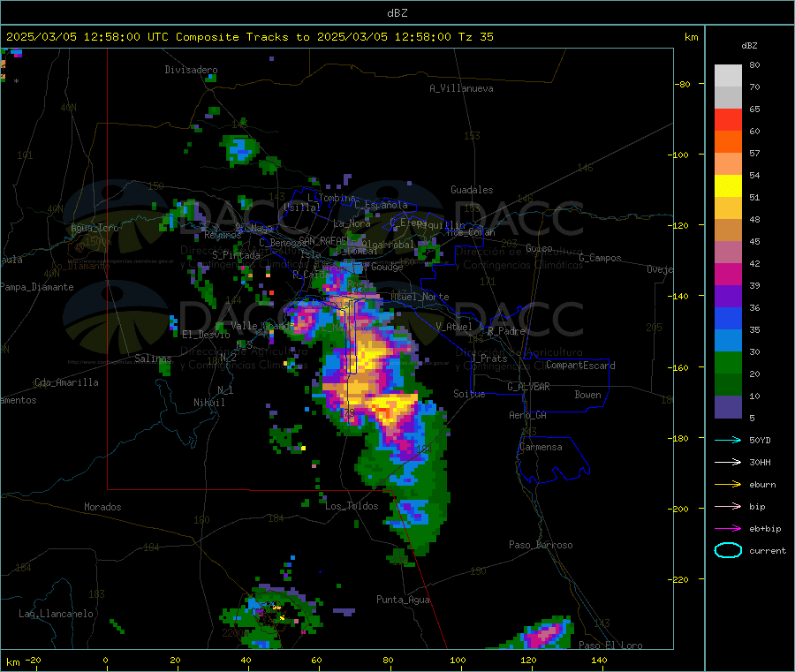Screen dimensions: 795x672
Task: Click the Bowen map label
Action: click(588, 395)
